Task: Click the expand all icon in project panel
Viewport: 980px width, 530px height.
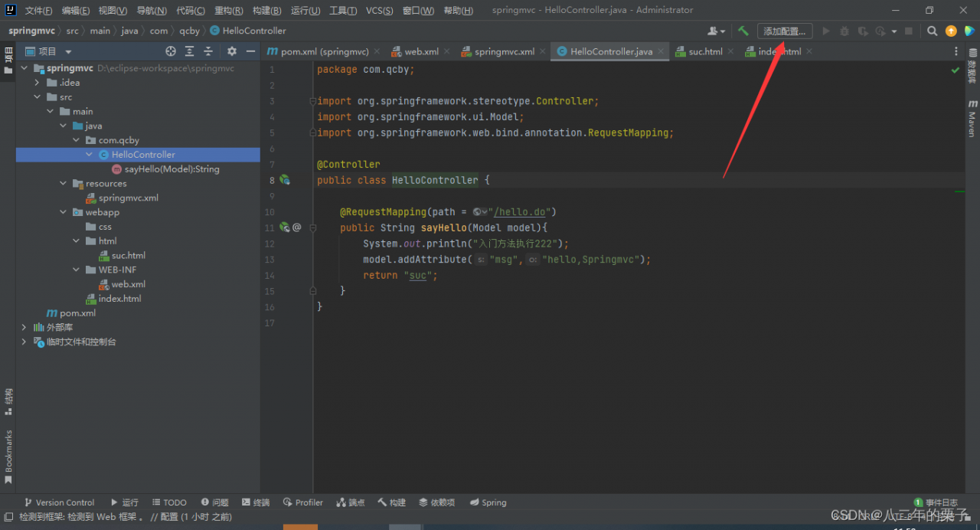Action: 189,51
